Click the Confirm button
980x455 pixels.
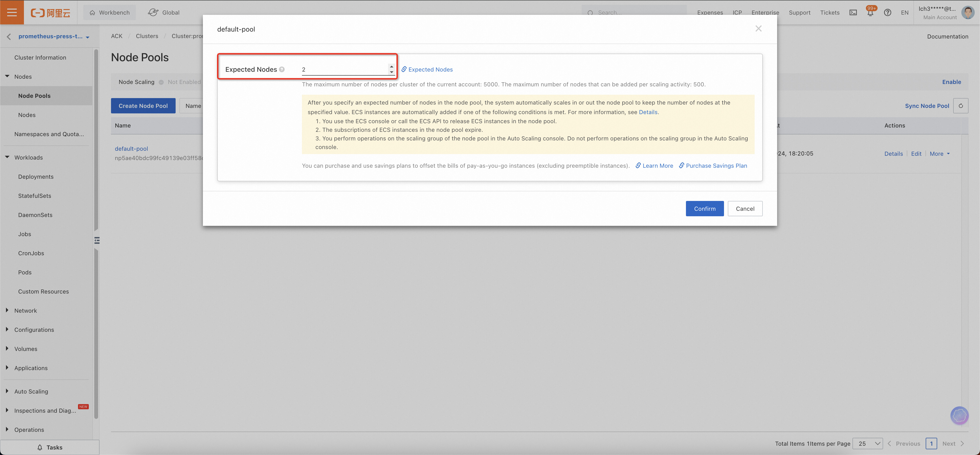(x=705, y=208)
